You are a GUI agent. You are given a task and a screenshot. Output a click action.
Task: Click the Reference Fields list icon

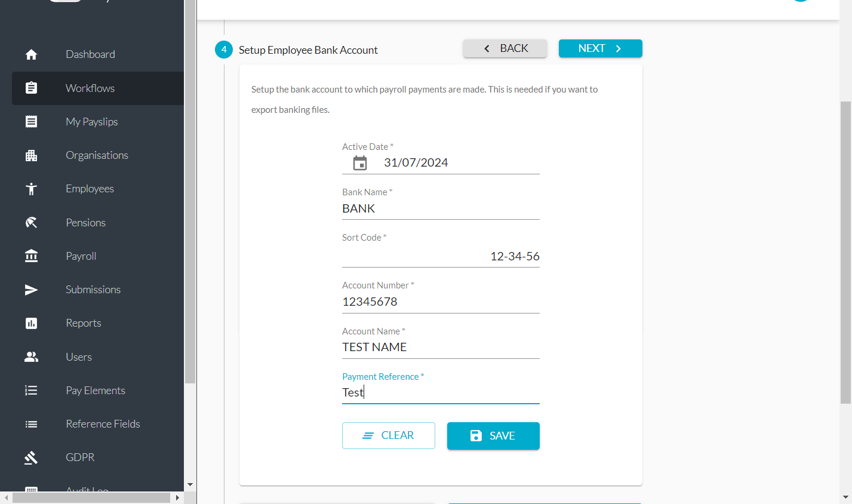tap(32, 424)
